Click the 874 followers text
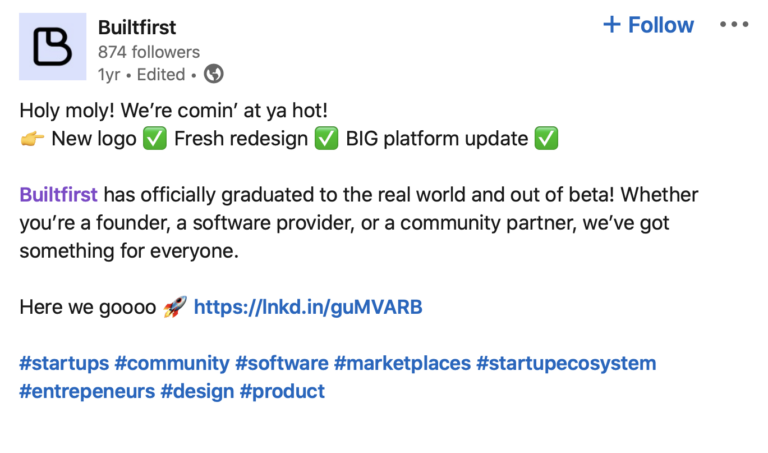The width and height of the screenshot is (768, 453). [x=148, y=52]
